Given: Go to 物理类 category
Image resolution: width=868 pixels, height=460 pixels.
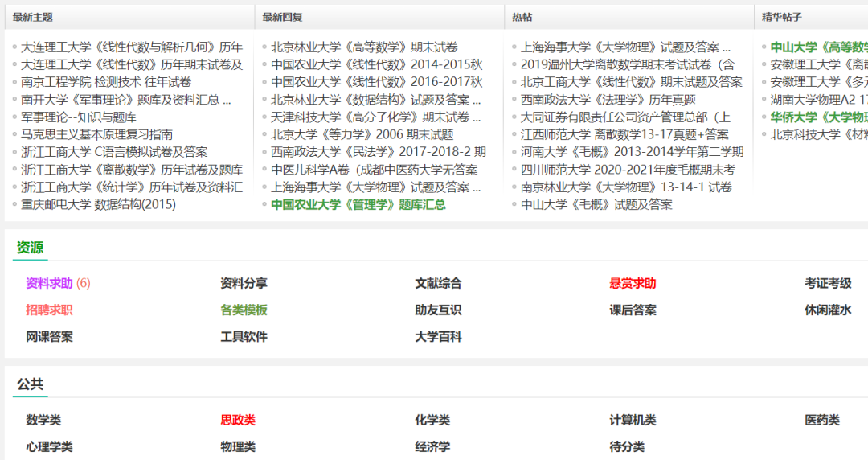Looking at the screenshot, I should coord(238,446).
